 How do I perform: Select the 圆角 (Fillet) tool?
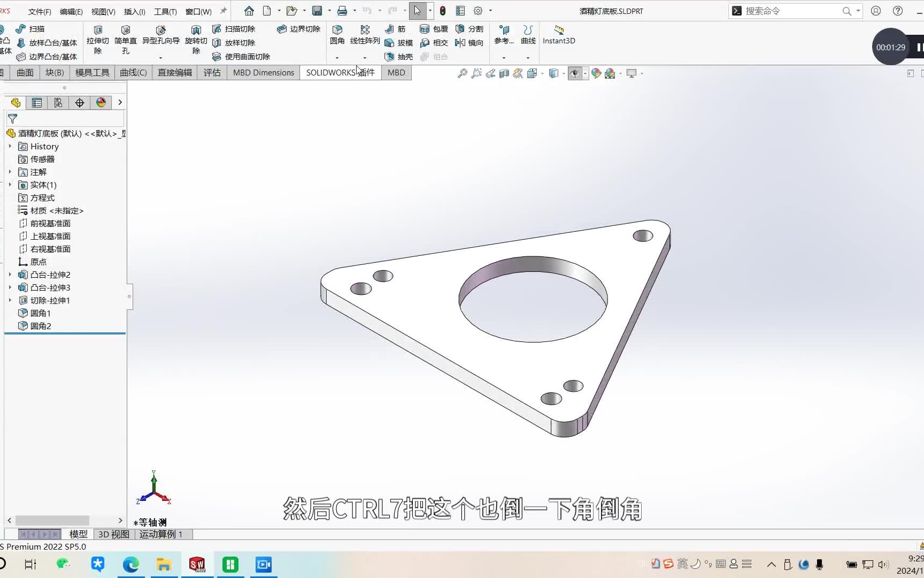337,35
